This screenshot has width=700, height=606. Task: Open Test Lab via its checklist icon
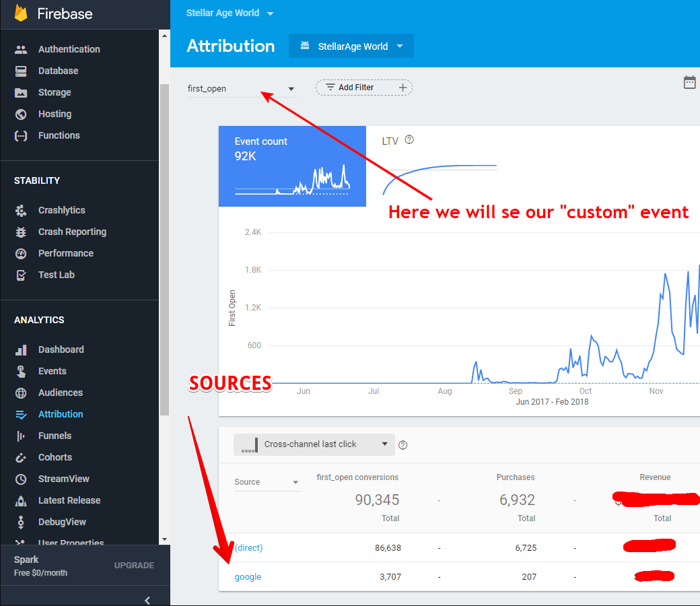pos(21,275)
